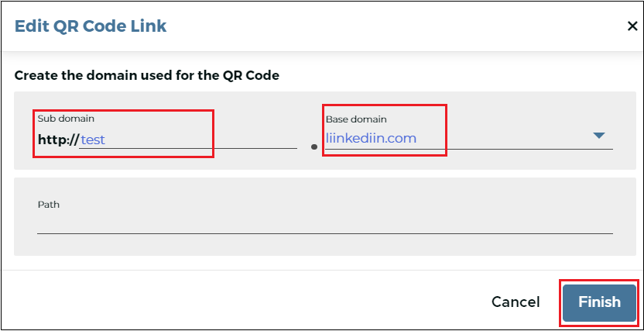Click the 'Edit QR Code Link' title
Viewport: 644px width, 331px height.
[x=91, y=26]
